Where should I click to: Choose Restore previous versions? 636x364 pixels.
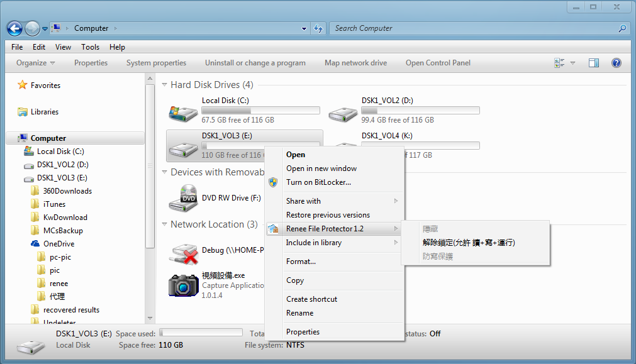click(328, 215)
